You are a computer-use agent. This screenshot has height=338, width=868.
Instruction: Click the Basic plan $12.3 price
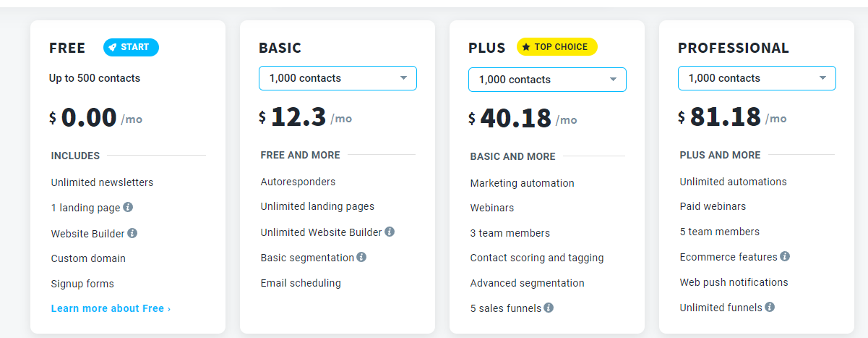pos(298,118)
